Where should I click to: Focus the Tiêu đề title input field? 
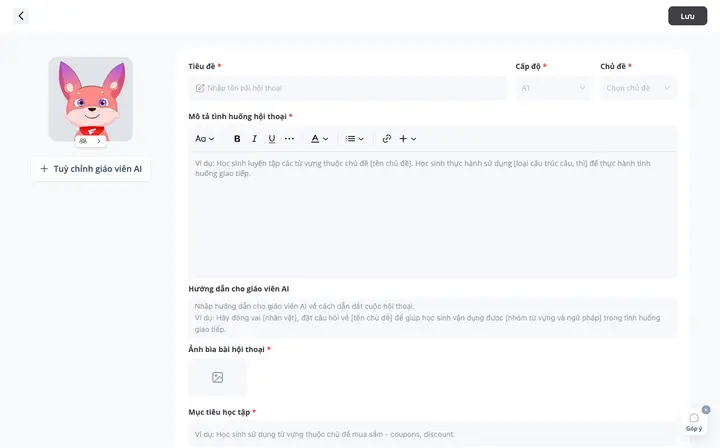pos(348,88)
